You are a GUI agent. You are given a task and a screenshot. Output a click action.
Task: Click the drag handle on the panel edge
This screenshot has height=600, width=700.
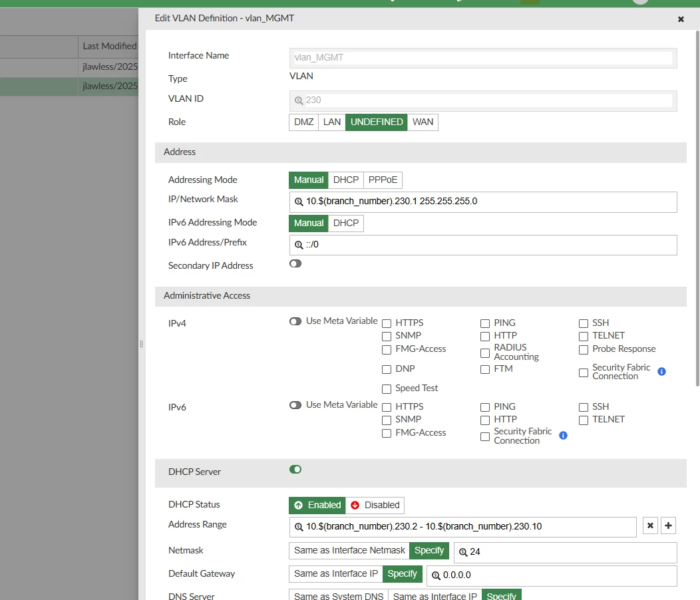[141, 344]
